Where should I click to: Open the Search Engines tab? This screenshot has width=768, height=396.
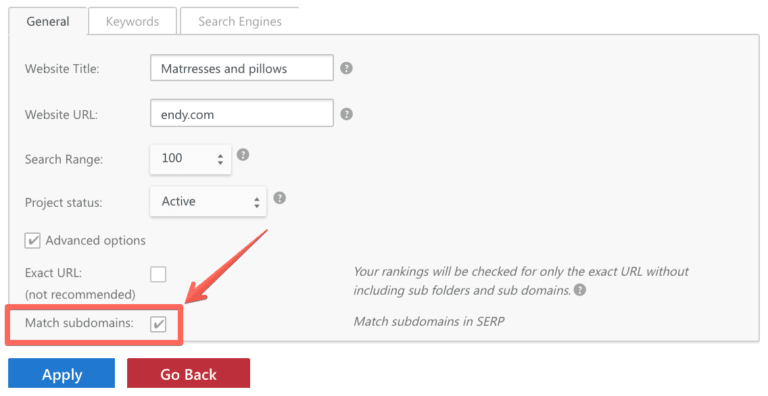[240, 21]
